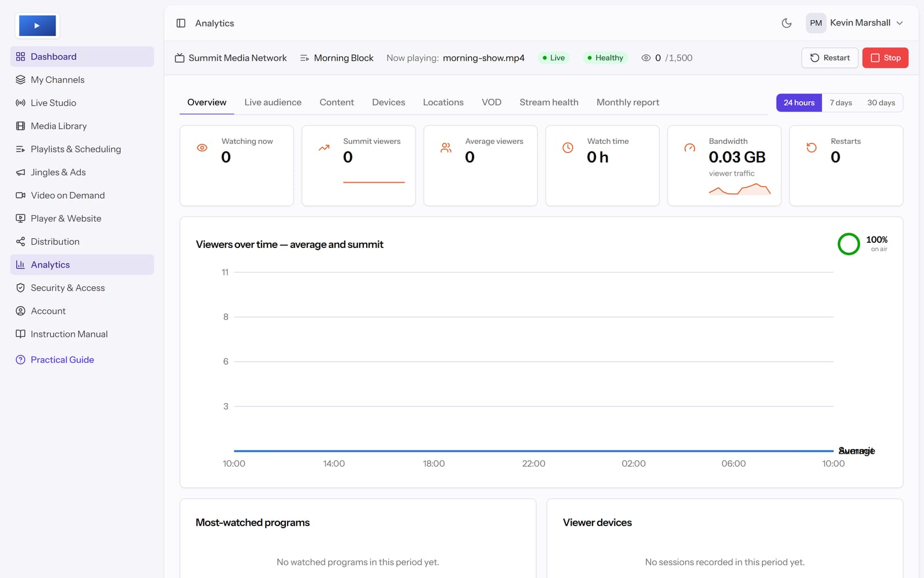The image size is (924, 578).
Task: Switch to the Live audience tab
Action: pos(273,102)
